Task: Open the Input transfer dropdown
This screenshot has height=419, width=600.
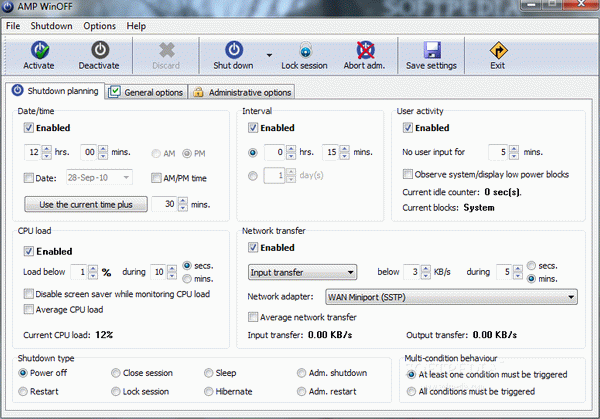Action: point(302,272)
